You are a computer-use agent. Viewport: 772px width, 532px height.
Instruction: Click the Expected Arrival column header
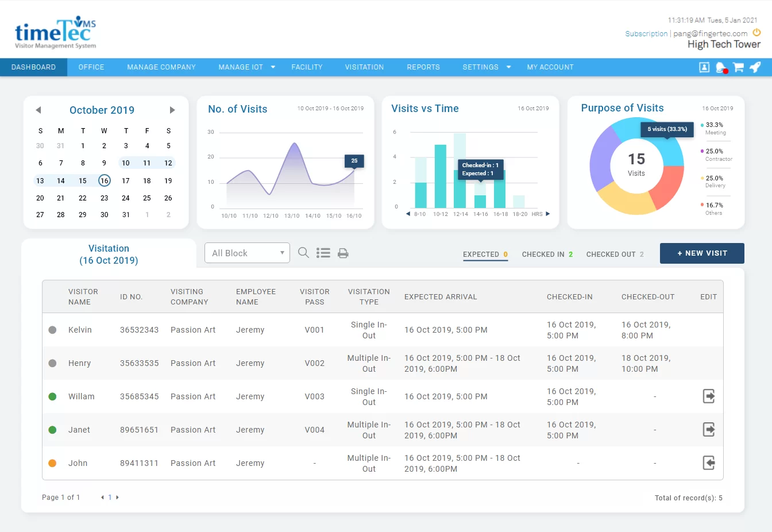441,297
